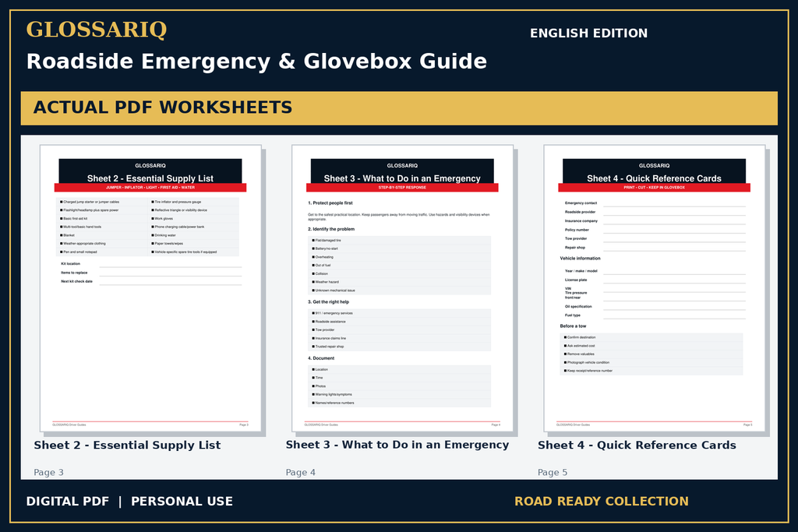
Task: Click the 'DIGITAL PDF' footer text
Action: (x=68, y=502)
